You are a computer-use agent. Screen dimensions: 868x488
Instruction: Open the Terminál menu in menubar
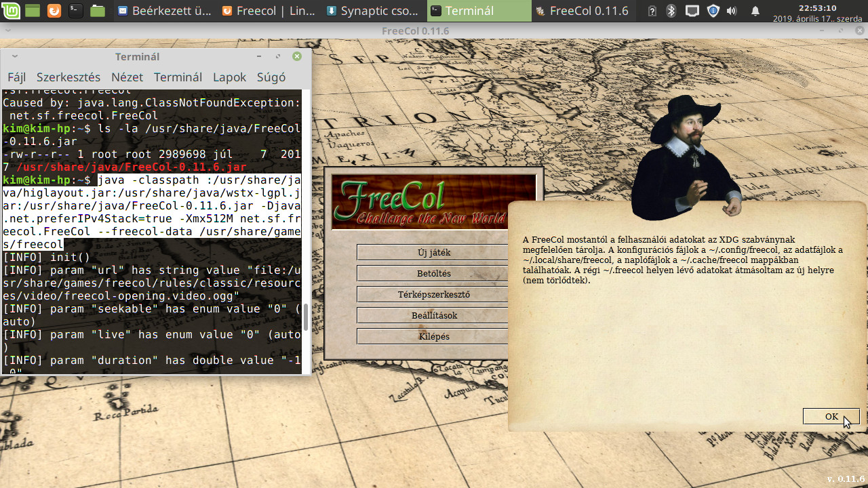click(x=178, y=77)
